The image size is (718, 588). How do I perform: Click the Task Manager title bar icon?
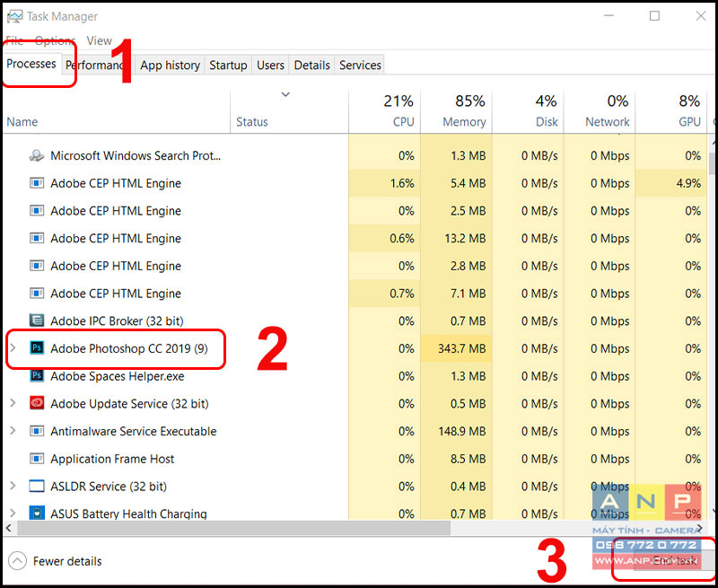point(14,16)
